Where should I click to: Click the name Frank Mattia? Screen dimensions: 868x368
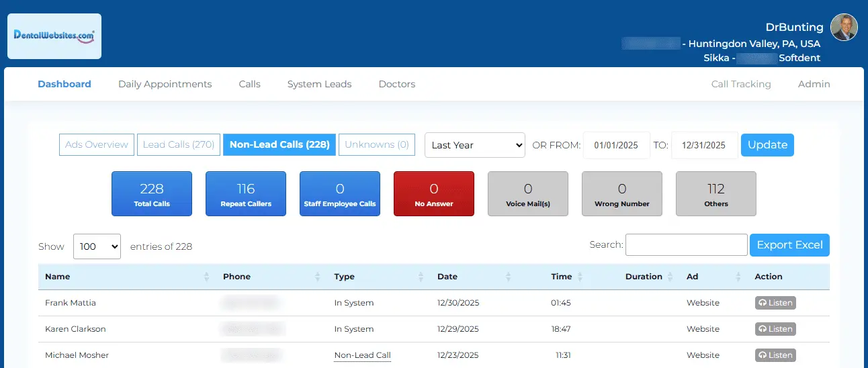(x=71, y=303)
